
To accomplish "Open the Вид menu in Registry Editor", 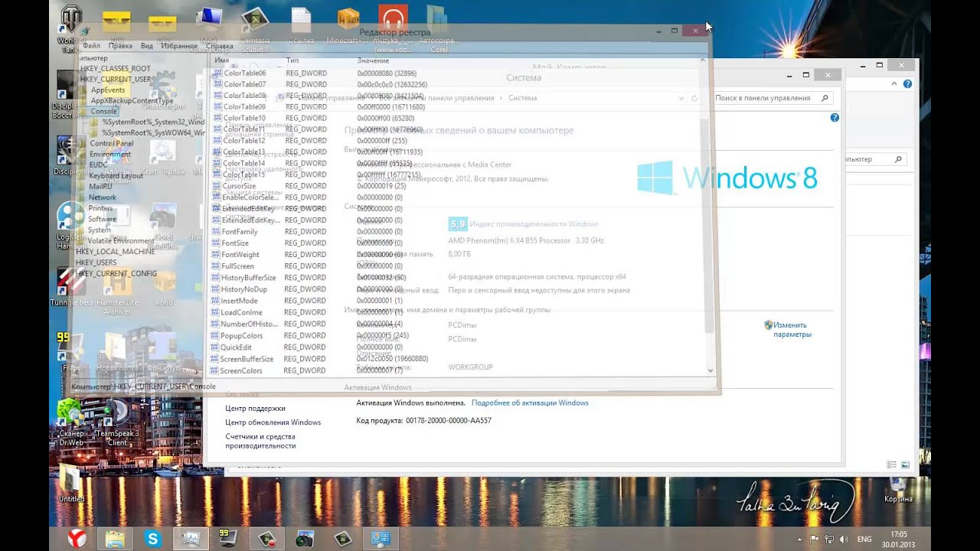I will click(147, 46).
